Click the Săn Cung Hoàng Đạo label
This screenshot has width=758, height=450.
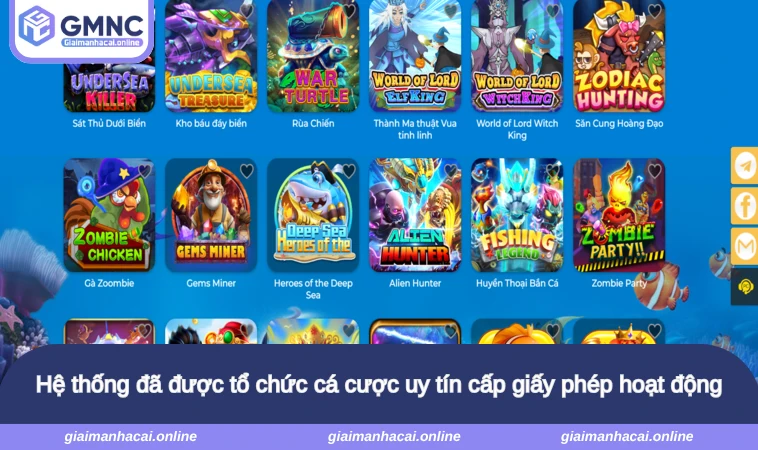tap(619, 123)
